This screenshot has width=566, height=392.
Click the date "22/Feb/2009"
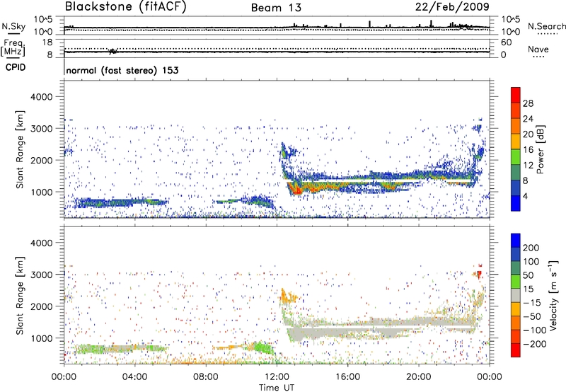[452, 6]
